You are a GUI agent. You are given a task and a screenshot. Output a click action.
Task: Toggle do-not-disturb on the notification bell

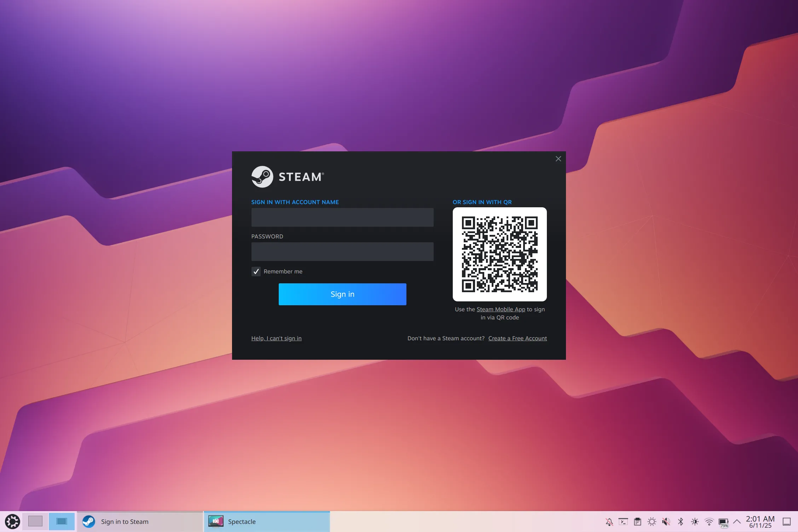(609, 521)
